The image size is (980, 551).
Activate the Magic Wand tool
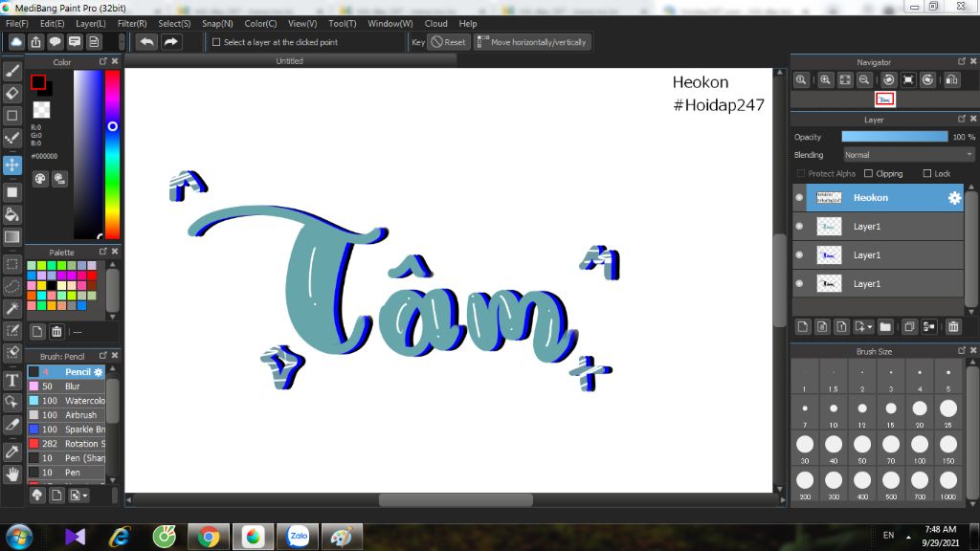(x=11, y=308)
